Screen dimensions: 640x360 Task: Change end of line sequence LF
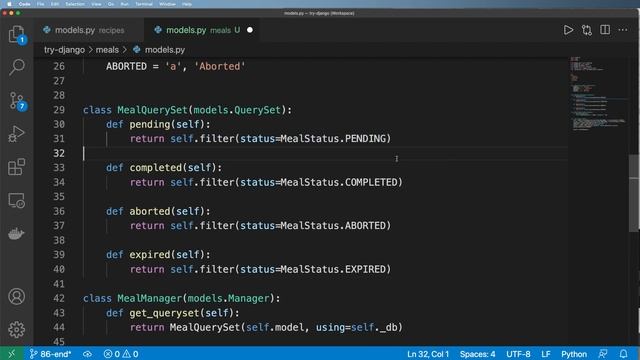[546, 354]
